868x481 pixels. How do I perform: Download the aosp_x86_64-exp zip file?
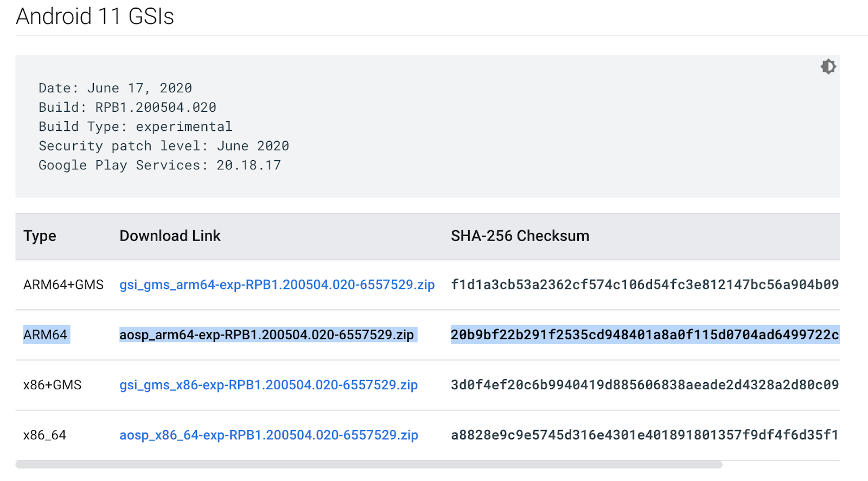pos(269,435)
